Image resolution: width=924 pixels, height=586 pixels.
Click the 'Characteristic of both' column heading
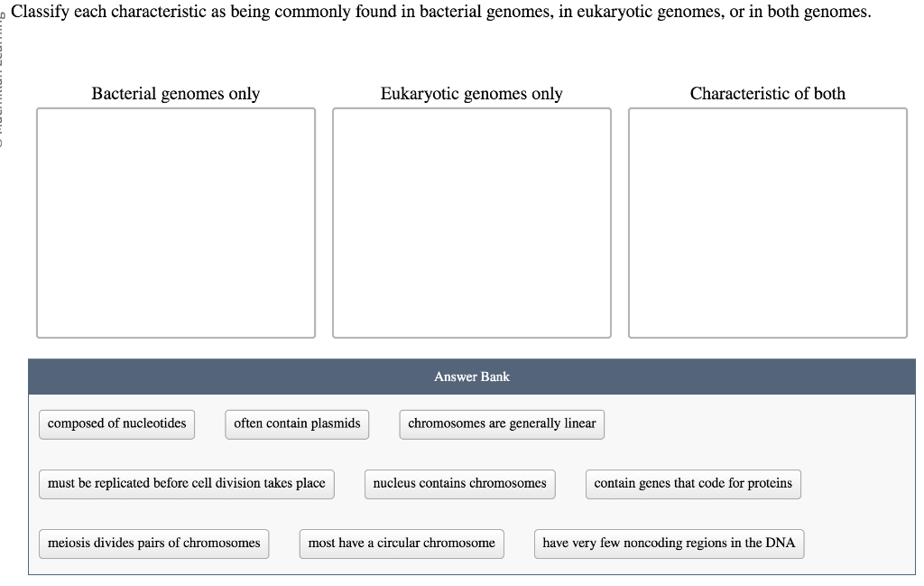pos(768,93)
